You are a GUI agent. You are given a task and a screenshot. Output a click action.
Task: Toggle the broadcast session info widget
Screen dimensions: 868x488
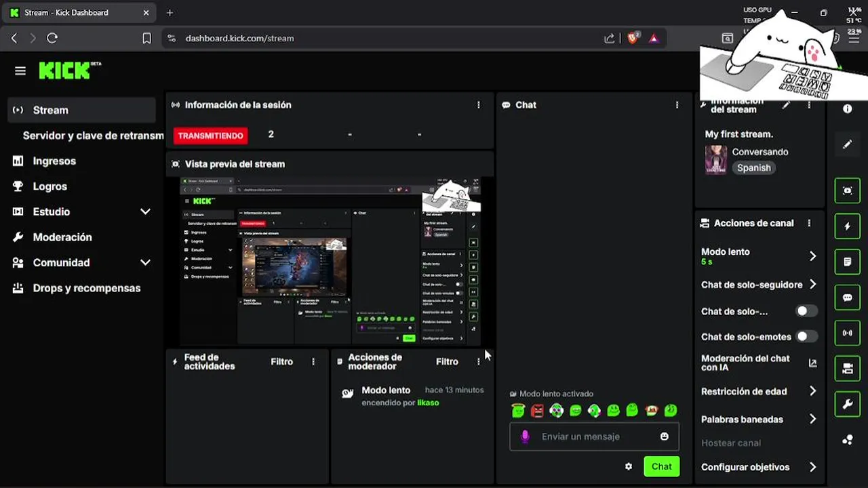point(847,333)
